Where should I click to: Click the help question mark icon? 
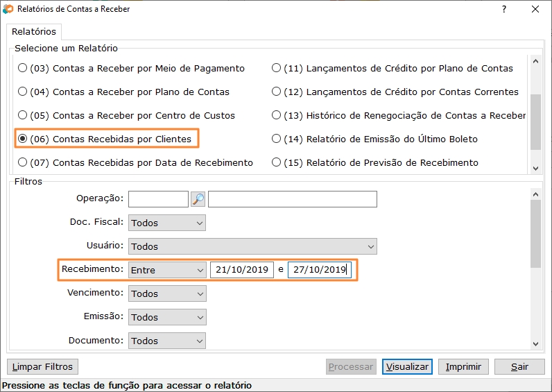[504, 9]
